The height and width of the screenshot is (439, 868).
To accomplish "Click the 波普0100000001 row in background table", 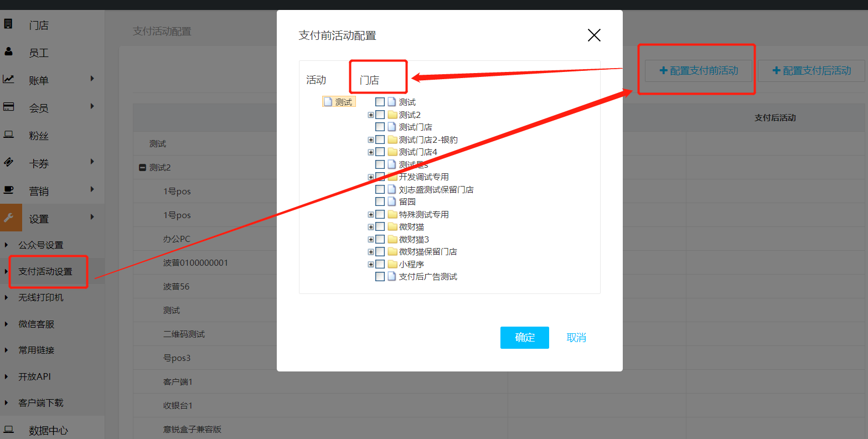I will click(321, 262).
